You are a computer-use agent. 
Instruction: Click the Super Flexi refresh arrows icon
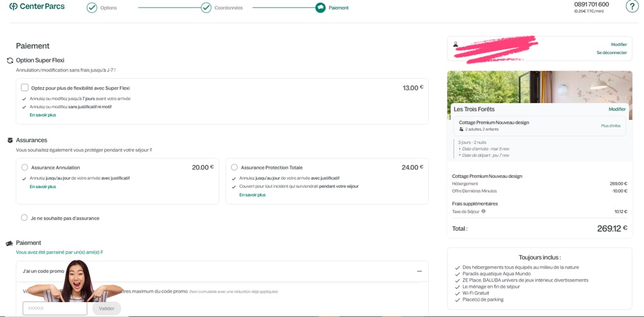tap(10, 61)
